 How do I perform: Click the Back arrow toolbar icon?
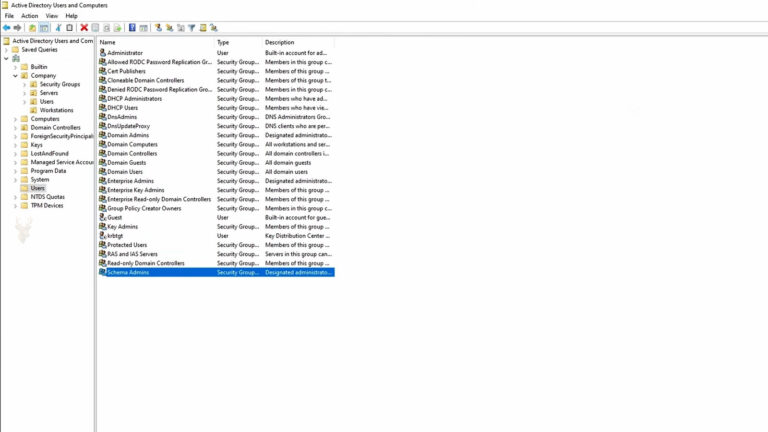pyautogui.click(x=7, y=28)
